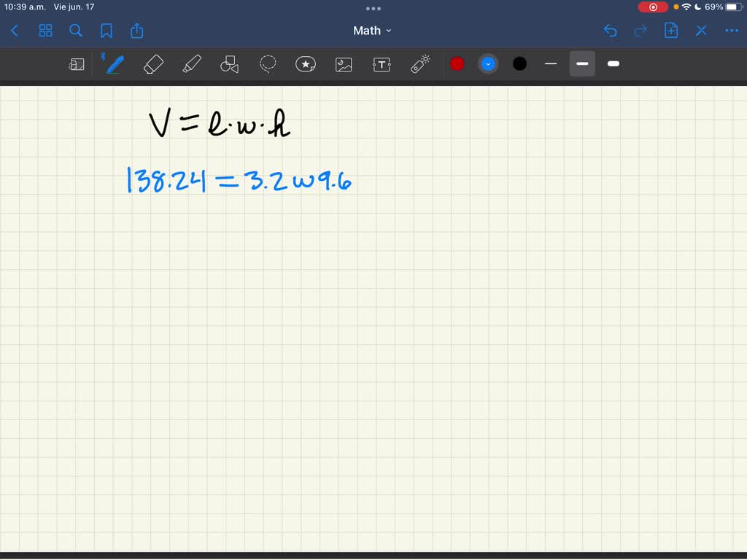Viewport: 747px width, 560px height.
Task: Open the page thumbnails view
Action: tap(45, 31)
